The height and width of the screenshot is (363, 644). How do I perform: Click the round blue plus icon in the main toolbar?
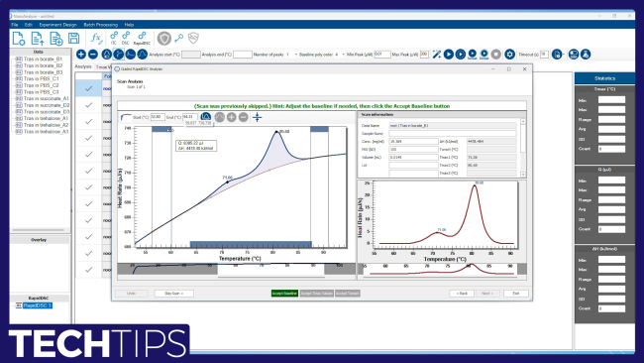81,54
